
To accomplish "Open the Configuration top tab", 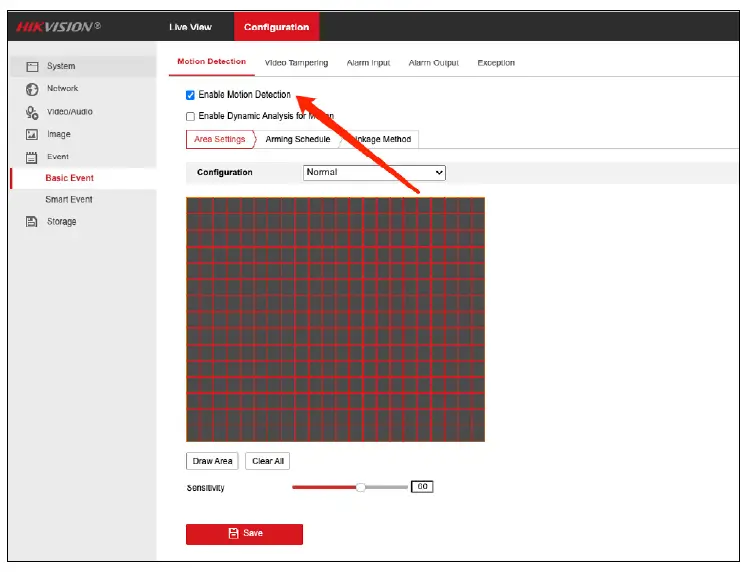I will point(276,27).
